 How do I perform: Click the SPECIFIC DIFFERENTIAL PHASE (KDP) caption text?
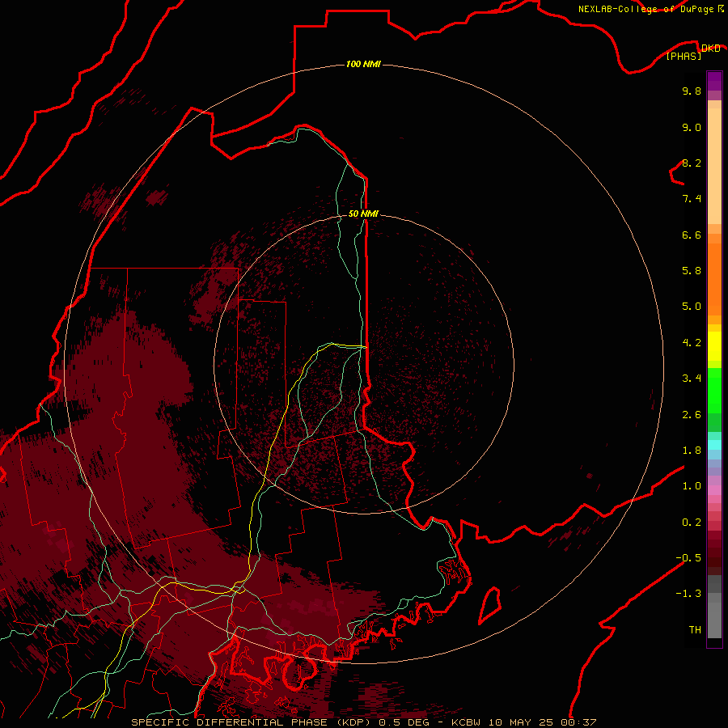coord(252,722)
